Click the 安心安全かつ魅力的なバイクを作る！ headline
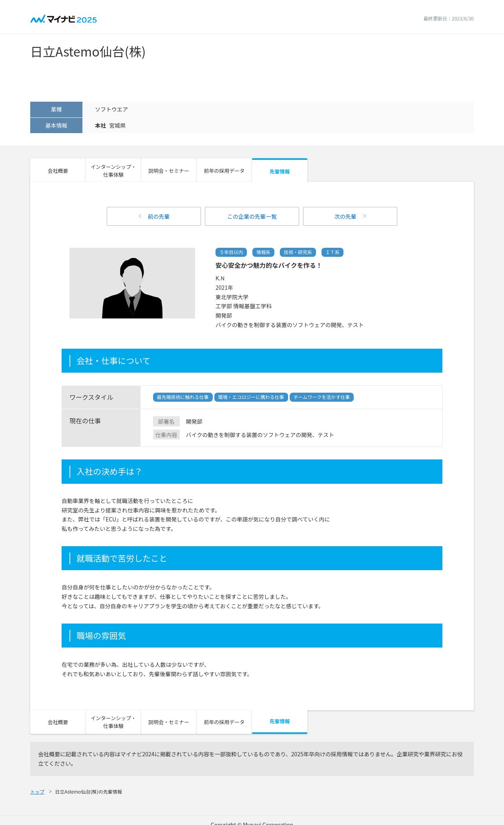 click(268, 265)
